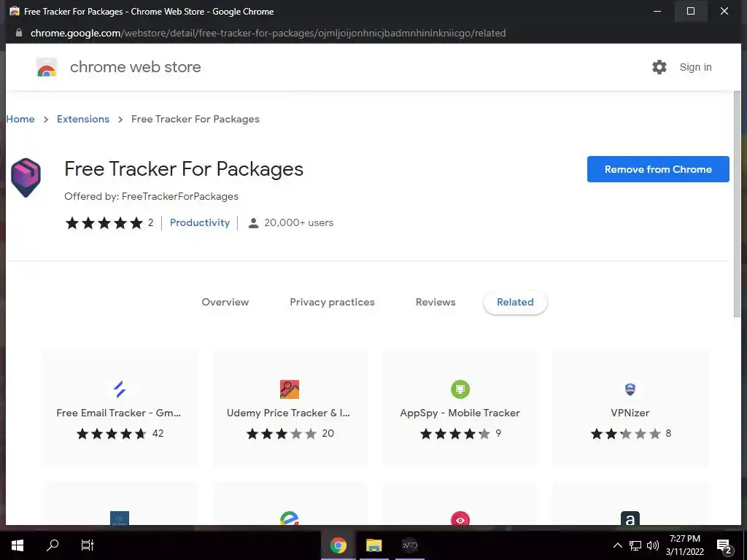Click the AppSpy green monitor icon

click(x=460, y=389)
